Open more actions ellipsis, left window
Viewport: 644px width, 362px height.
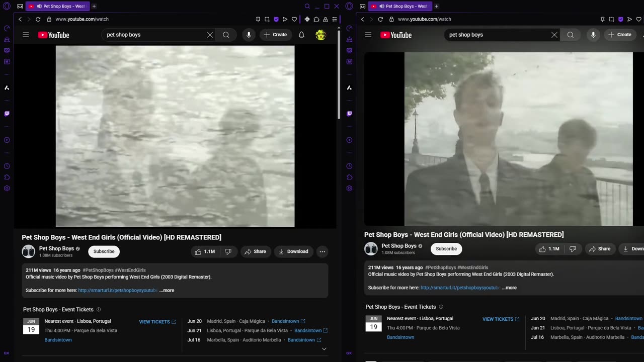pyautogui.click(x=322, y=251)
